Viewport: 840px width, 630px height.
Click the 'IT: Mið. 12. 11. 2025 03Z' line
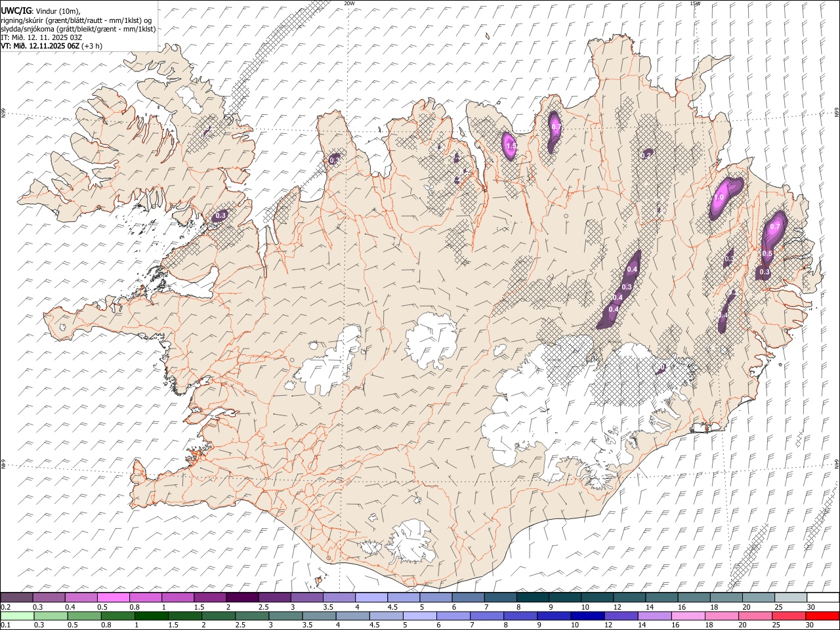pos(41,37)
